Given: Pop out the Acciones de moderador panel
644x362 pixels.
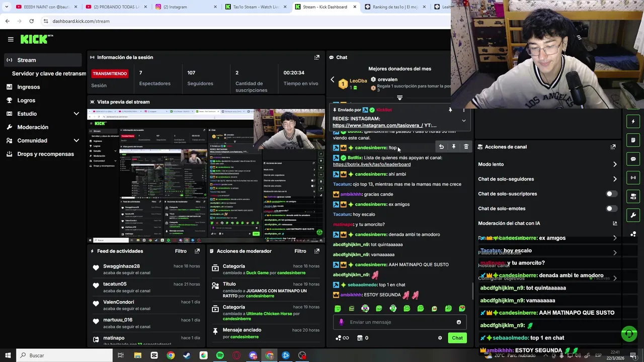Looking at the screenshot, I should point(317,251).
